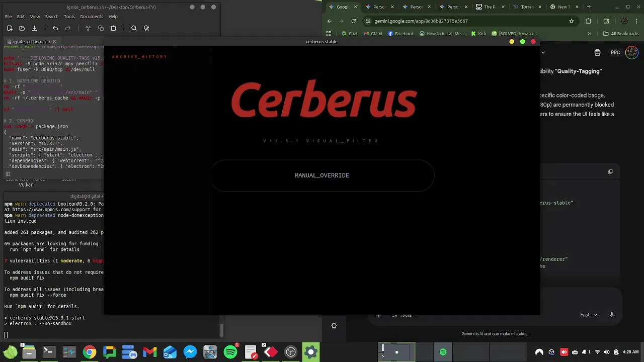Switch to the Torren... Chrome tab
The image size is (644, 362).
click(x=527, y=7)
